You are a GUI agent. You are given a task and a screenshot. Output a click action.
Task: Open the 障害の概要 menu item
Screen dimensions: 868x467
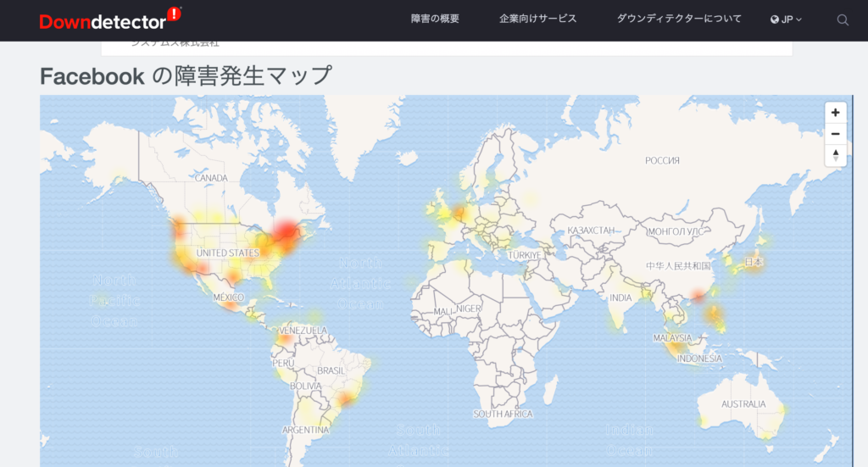pos(435,19)
